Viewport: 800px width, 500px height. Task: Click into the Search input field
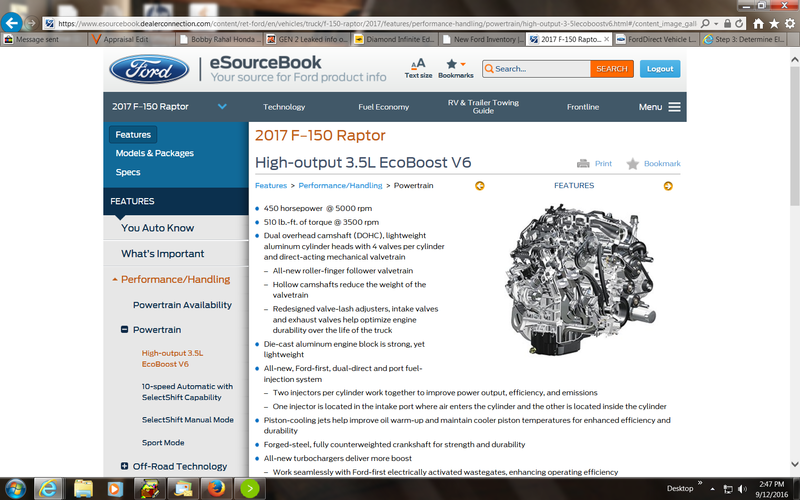[x=538, y=69]
